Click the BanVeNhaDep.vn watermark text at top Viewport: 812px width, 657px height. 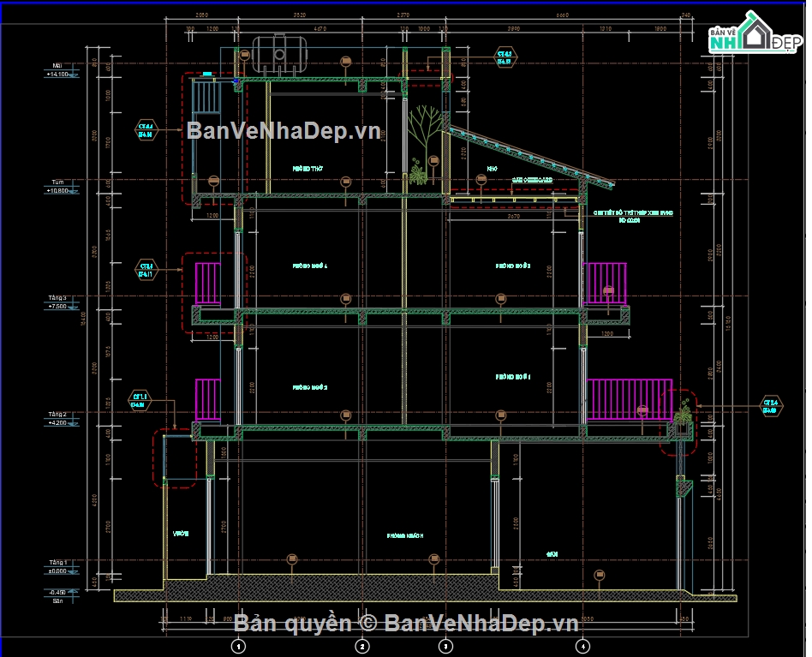(x=284, y=130)
